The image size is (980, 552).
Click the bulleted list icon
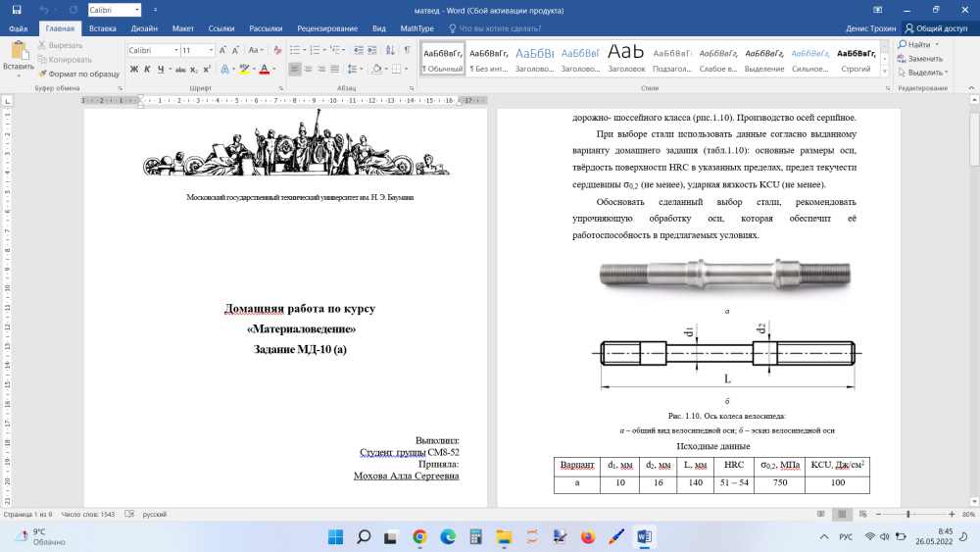pyautogui.click(x=295, y=49)
